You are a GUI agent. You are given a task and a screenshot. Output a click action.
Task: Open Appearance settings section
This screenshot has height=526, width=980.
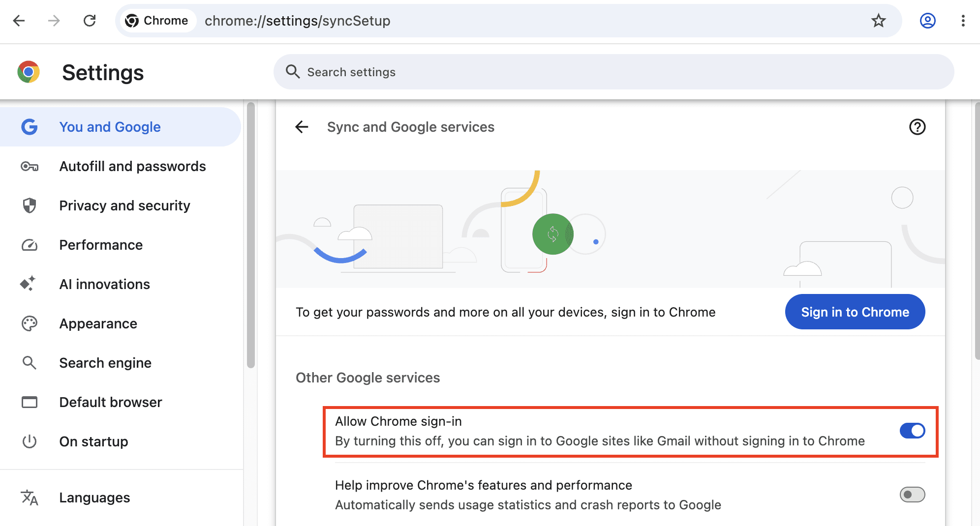click(120, 323)
